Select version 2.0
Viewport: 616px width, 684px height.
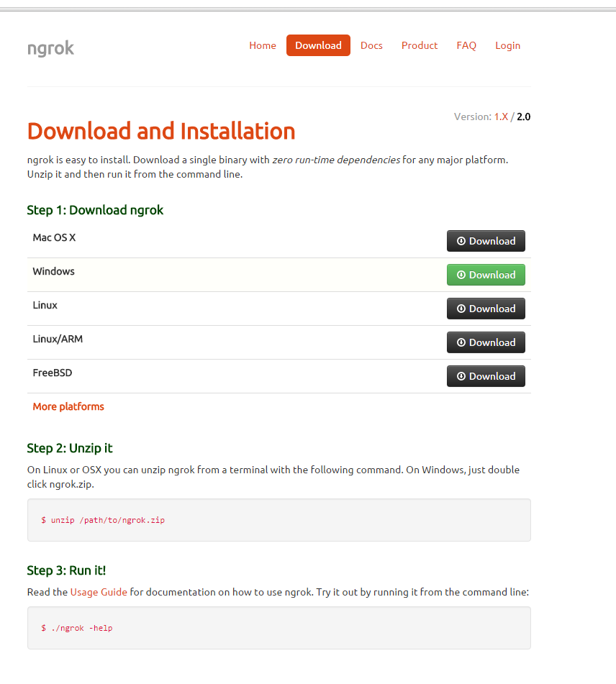[523, 117]
